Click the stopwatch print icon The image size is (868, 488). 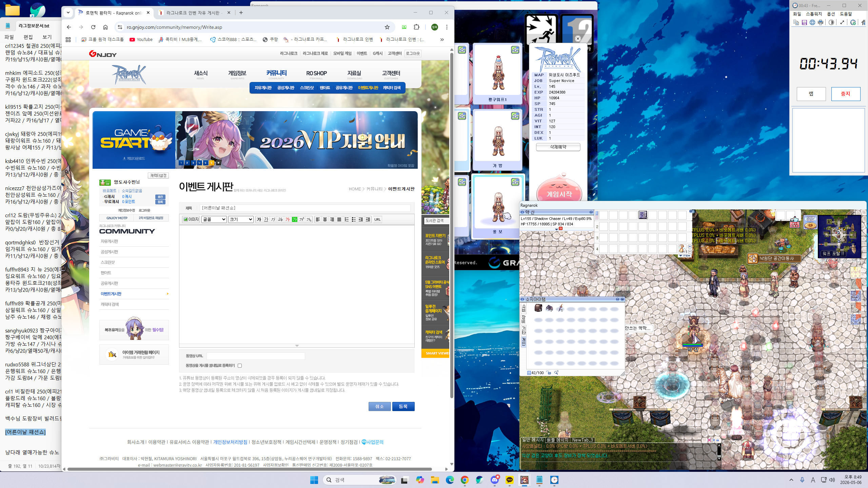(x=821, y=23)
